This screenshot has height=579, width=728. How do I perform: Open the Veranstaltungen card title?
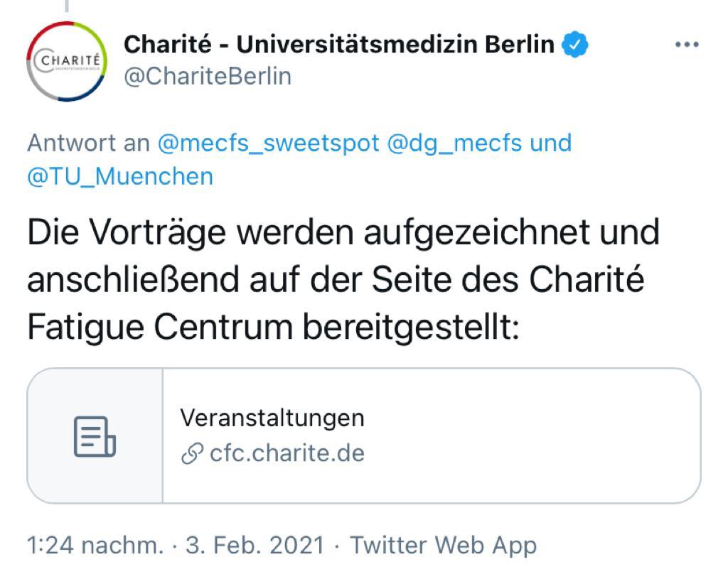(x=272, y=418)
